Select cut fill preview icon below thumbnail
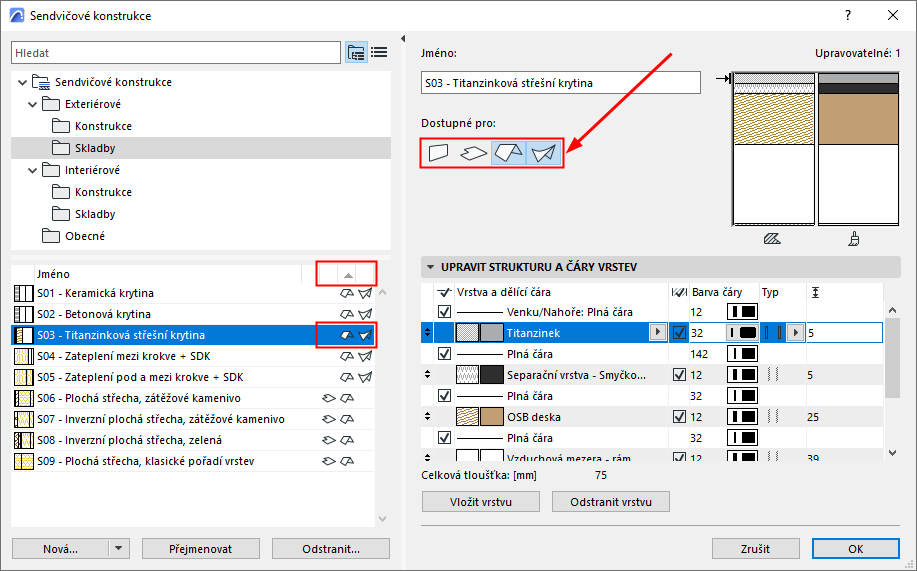The image size is (917, 571). [x=773, y=239]
